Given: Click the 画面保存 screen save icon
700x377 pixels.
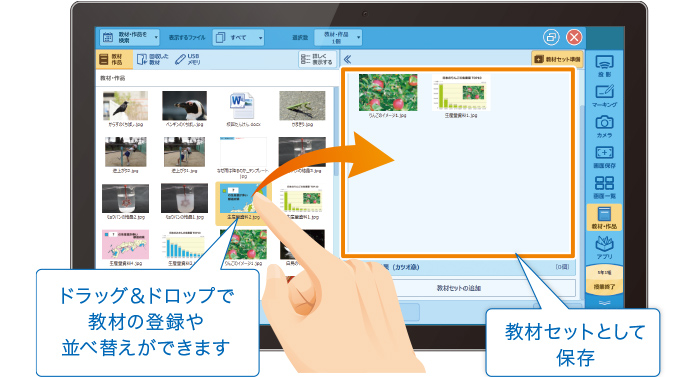Looking at the screenshot, I should point(604,158).
